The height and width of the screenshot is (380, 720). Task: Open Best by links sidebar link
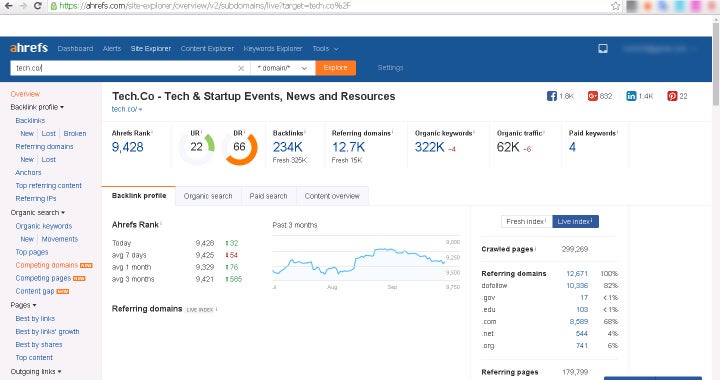pyautogui.click(x=35, y=319)
